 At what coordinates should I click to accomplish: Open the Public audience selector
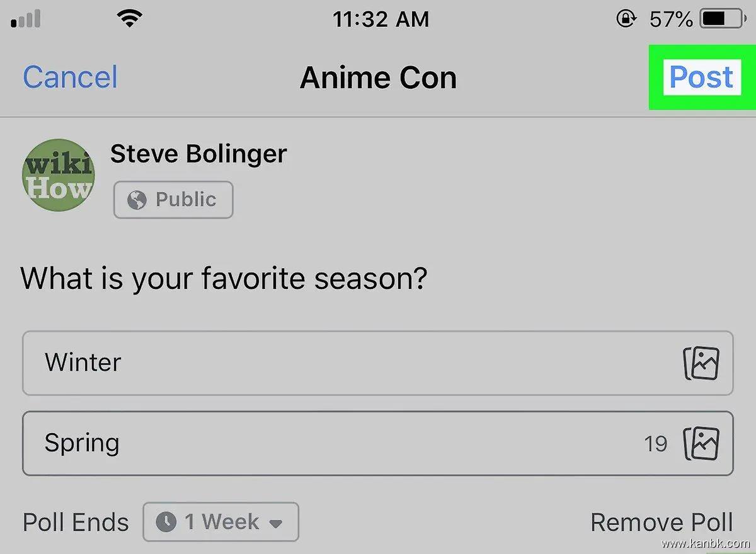tap(173, 200)
